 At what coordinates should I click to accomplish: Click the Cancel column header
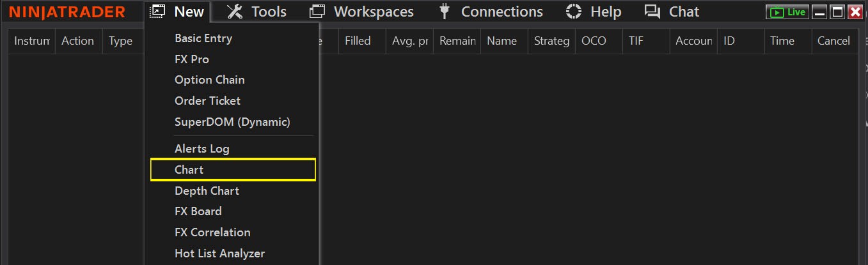pos(833,41)
